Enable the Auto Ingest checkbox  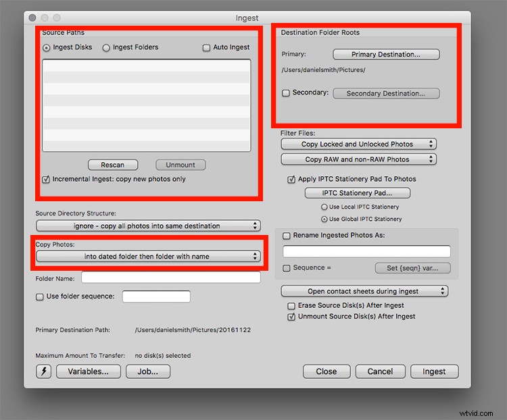[x=206, y=48]
